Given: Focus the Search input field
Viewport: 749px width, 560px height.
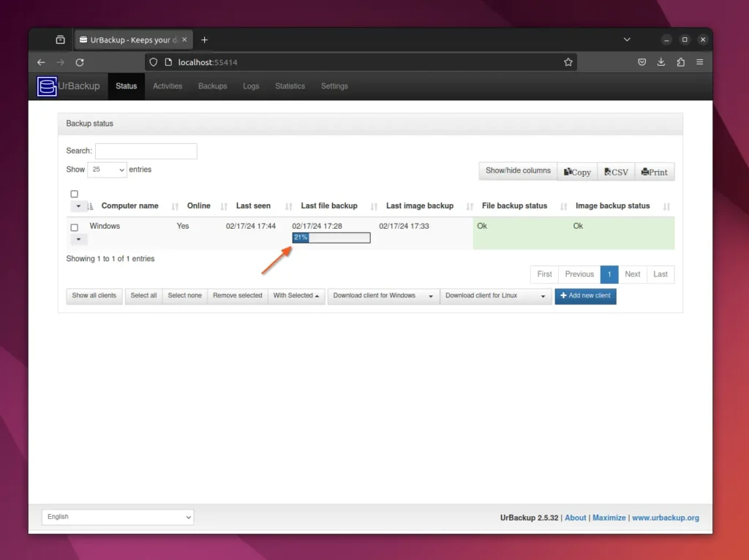Looking at the screenshot, I should click(x=146, y=151).
